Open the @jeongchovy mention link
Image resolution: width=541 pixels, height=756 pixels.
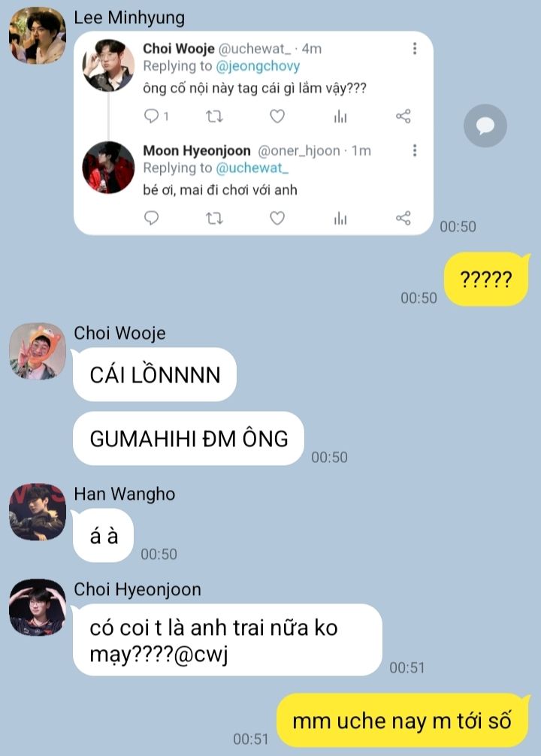coord(258,66)
